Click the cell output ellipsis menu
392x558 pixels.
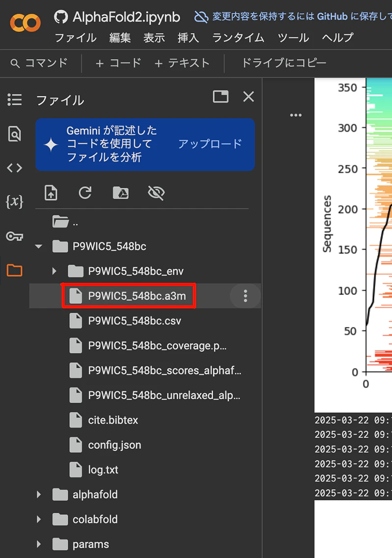(x=296, y=116)
